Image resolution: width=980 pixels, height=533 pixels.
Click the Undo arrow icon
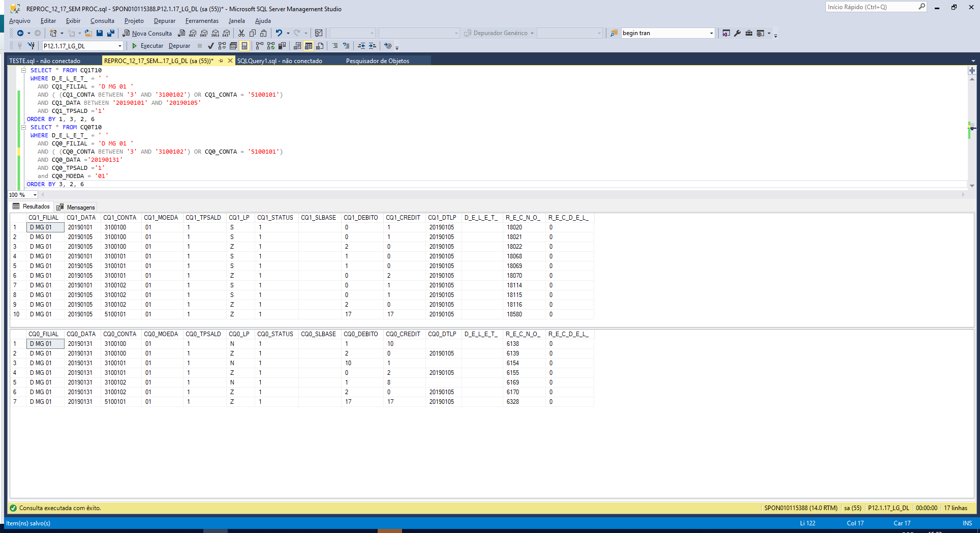[279, 33]
